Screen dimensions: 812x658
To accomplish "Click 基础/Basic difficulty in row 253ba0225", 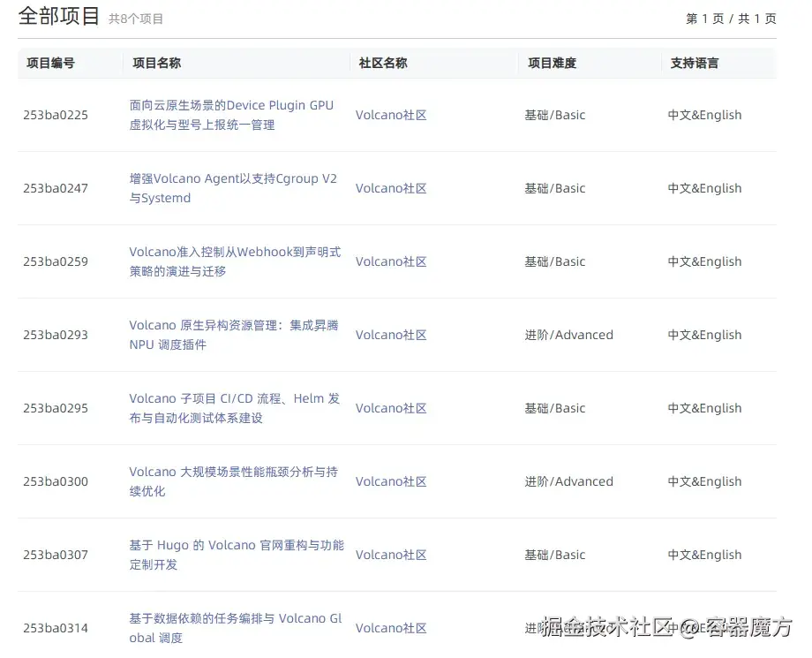I will coord(555,115).
